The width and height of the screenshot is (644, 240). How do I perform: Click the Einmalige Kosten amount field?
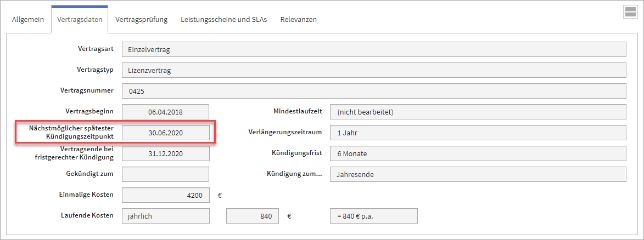pos(165,195)
